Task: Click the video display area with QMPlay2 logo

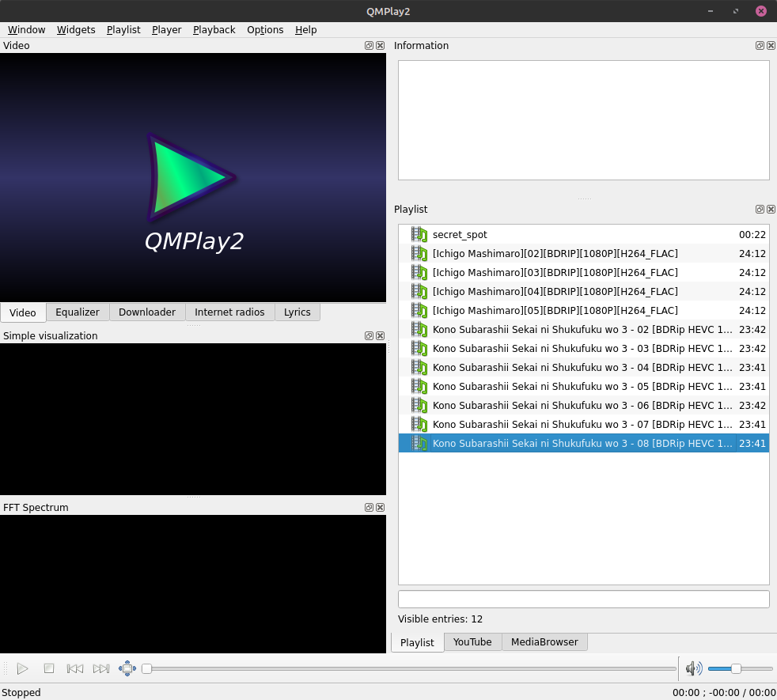Action: [x=193, y=177]
